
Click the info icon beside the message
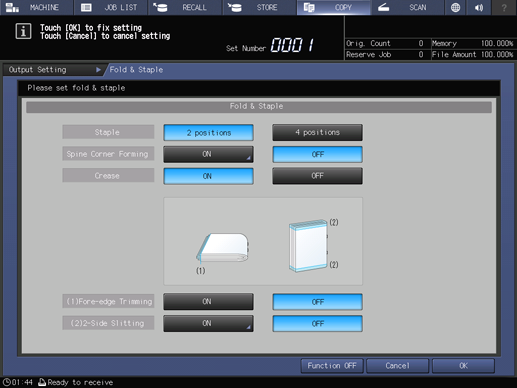(x=23, y=31)
